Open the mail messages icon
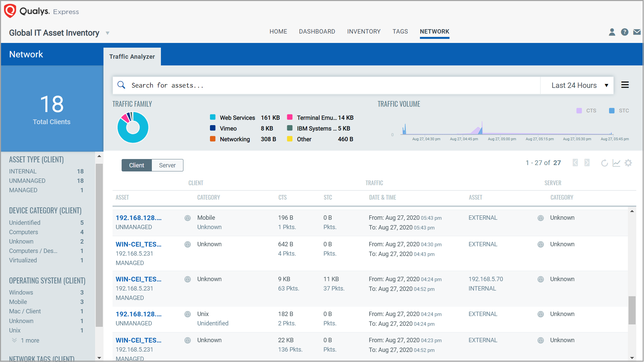Image resolution: width=644 pixels, height=362 pixels. click(x=637, y=32)
